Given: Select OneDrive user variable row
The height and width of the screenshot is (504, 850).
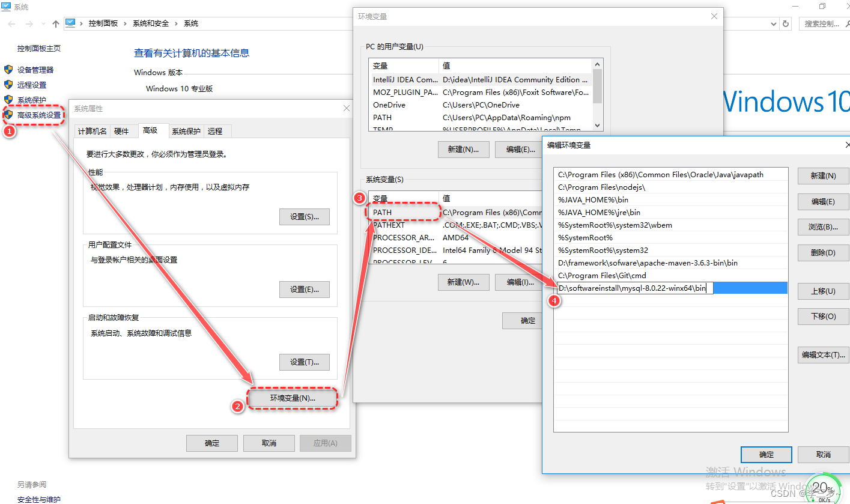Looking at the screenshot, I should pyautogui.click(x=481, y=105).
